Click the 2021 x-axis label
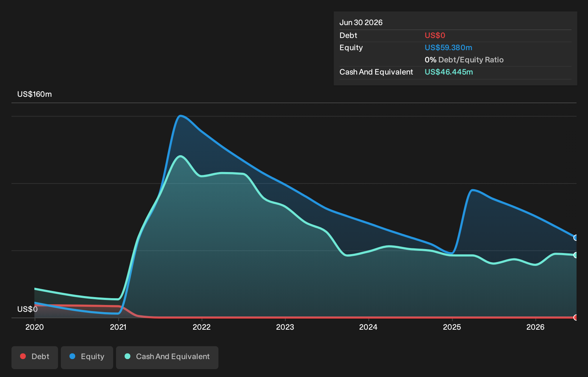This screenshot has height=377, width=588. coord(118,327)
